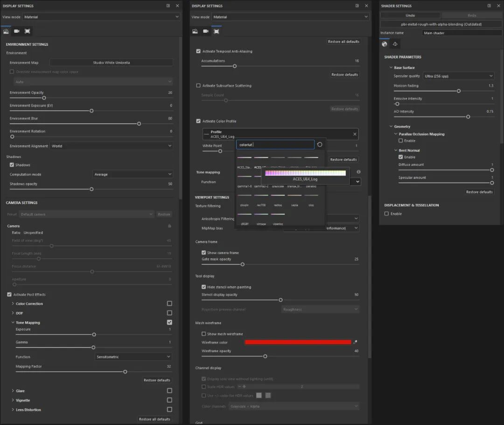
Task: Click tone mapping info icon
Action: click(x=358, y=172)
